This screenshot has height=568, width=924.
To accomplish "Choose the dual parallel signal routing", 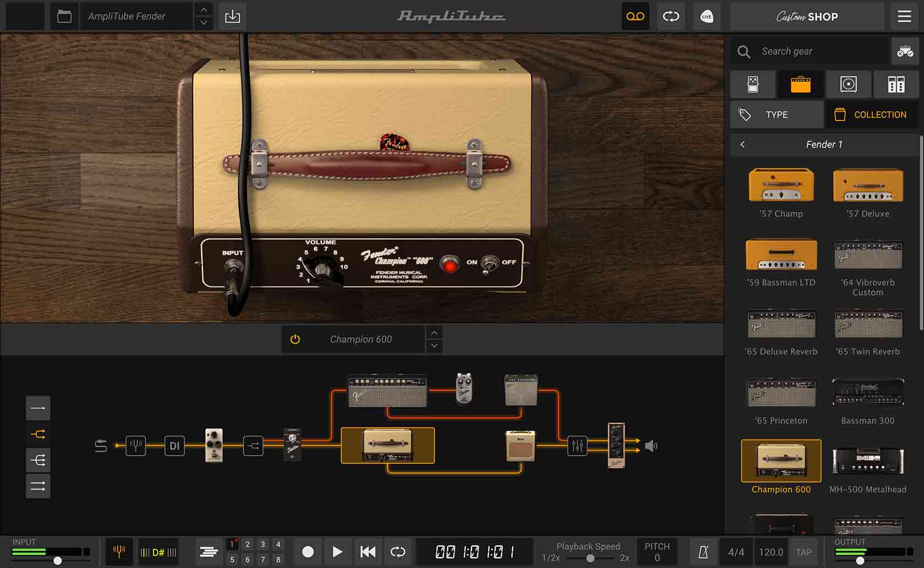I will coord(38,486).
